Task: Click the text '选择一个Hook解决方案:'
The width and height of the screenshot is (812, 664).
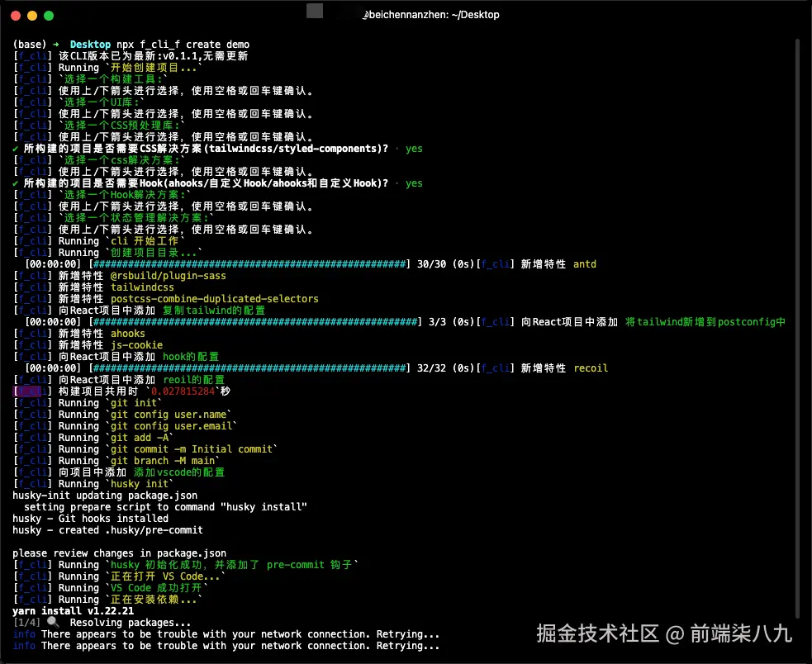Action: [125, 195]
